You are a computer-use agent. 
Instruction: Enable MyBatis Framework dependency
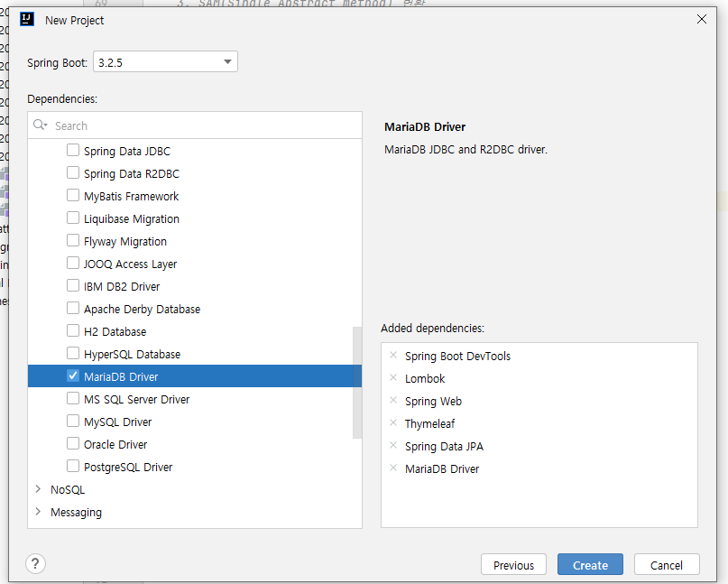tap(73, 195)
